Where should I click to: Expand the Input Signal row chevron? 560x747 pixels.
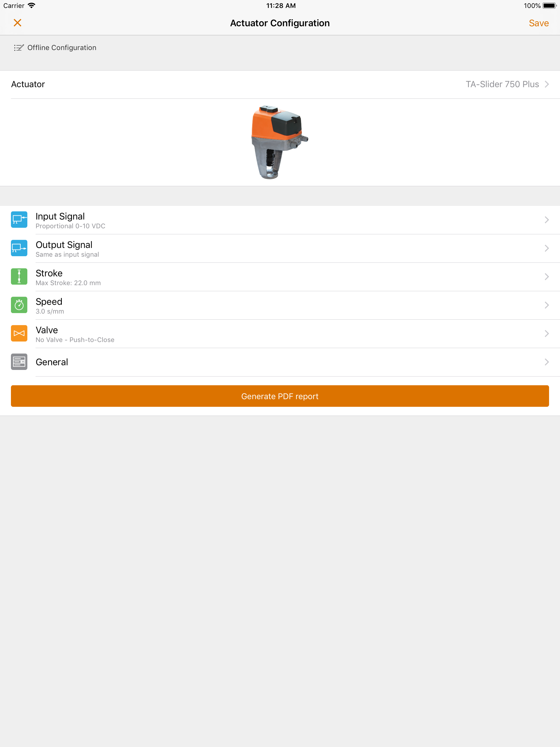coord(547,220)
